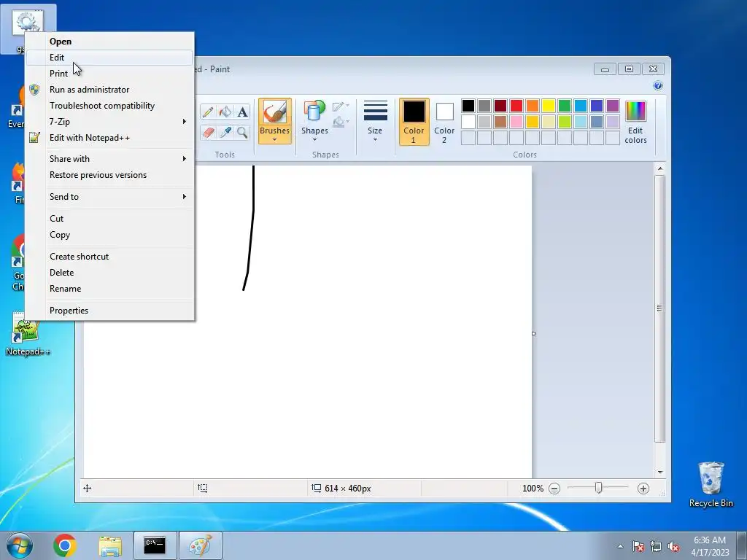747x560 pixels.
Task: Click the zoom in plus button
Action: click(x=643, y=489)
